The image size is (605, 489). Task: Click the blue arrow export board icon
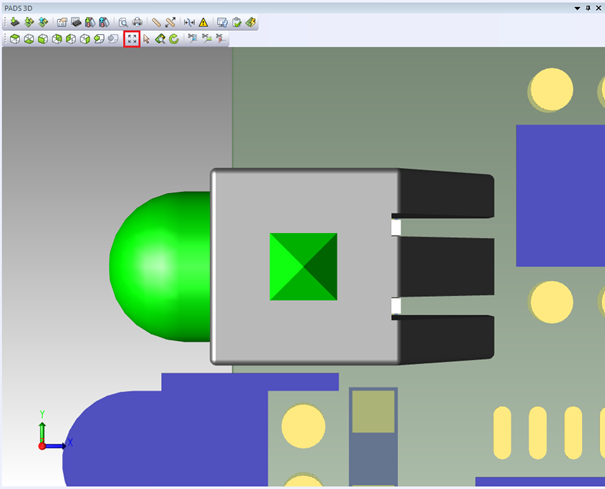coord(43,22)
